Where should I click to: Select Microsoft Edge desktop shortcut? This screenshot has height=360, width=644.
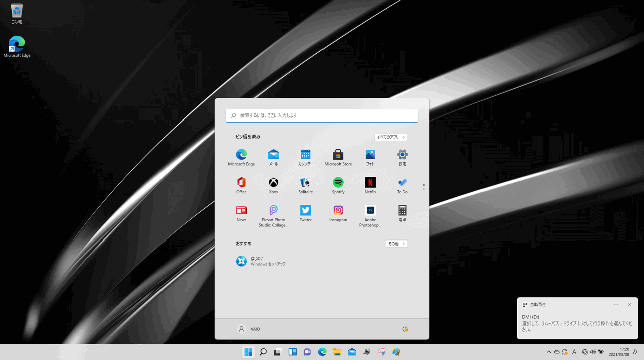tap(17, 47)
